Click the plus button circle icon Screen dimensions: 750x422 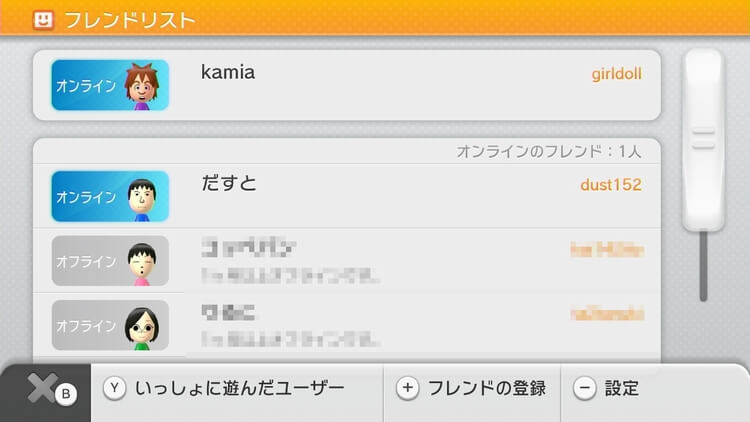408,389
